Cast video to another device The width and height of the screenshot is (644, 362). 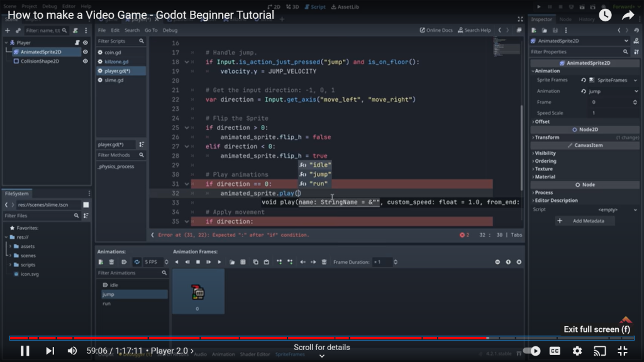(x=600, y=351)
